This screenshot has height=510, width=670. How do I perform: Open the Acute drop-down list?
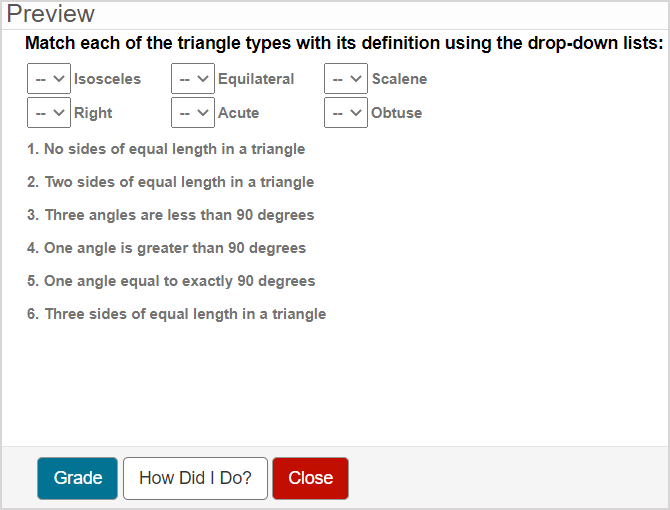193,113
